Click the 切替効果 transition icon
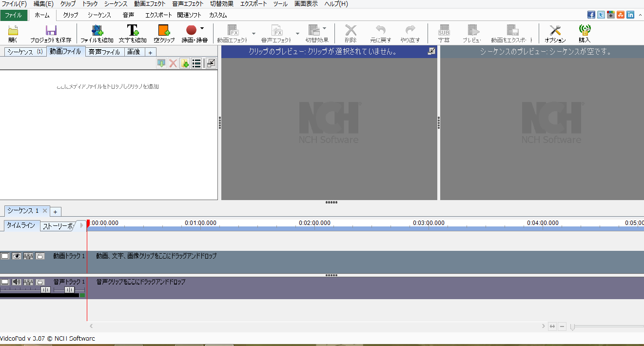 pos(313,30)
